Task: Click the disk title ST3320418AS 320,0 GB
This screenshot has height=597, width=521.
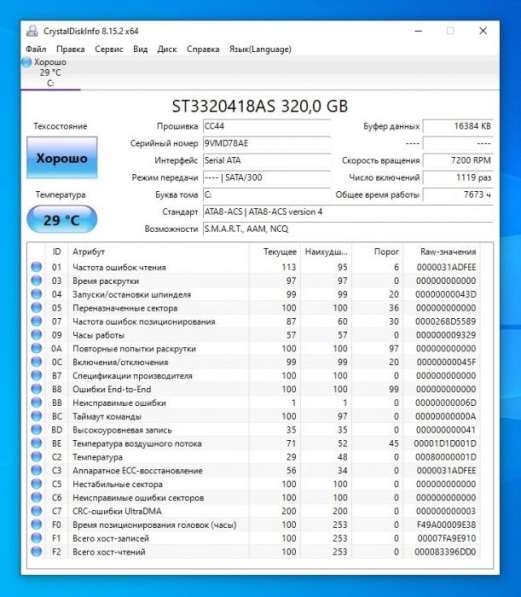Action: [260, 106]
